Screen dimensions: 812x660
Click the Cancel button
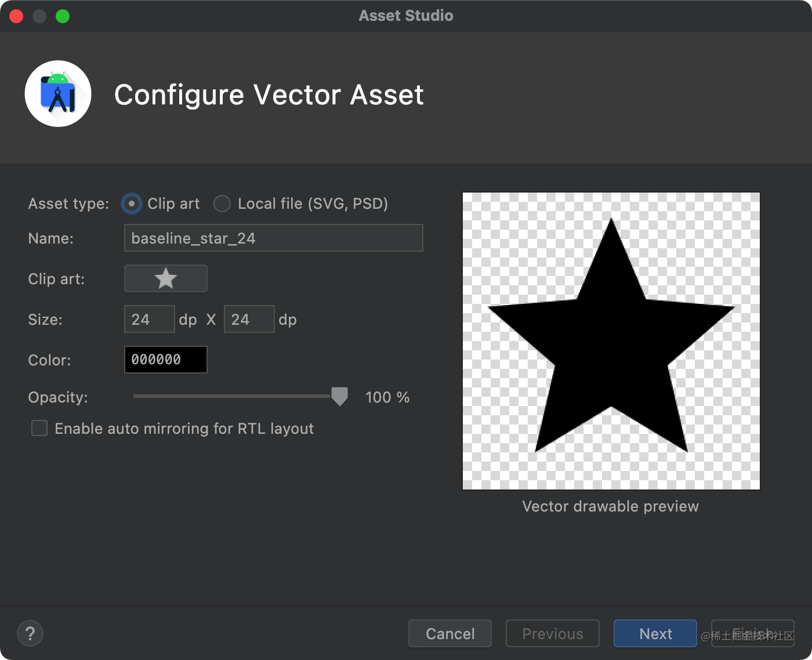pyautogui.click(x=450, y=633)
